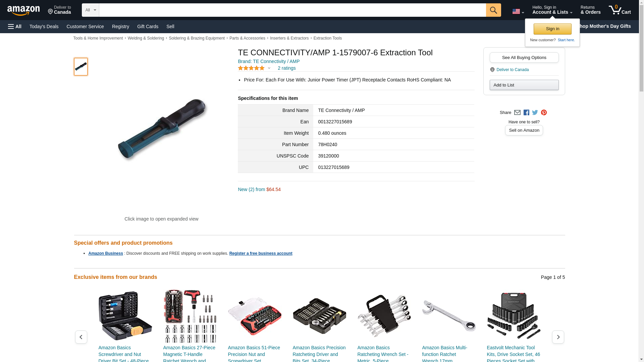Click See All Buying Options button

pyautogui.click(x=524, y=57)
